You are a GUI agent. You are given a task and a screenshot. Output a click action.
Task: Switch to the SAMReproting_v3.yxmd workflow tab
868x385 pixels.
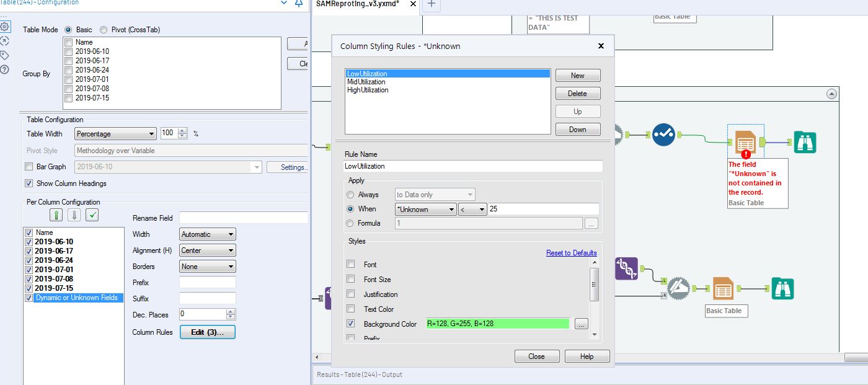coord(356,6)
